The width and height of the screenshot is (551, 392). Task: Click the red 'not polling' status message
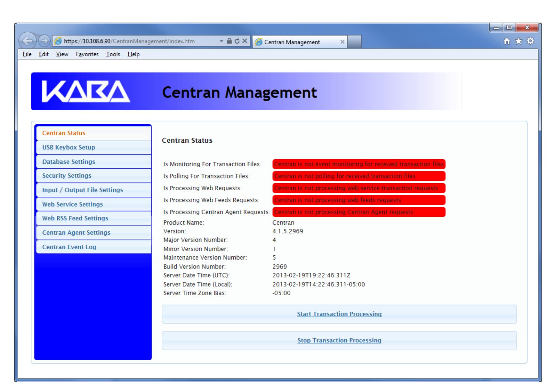tap(359, 176)
